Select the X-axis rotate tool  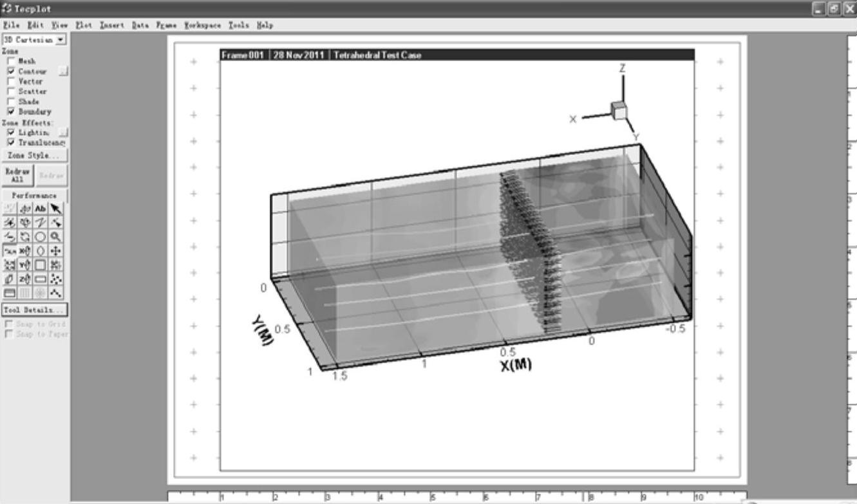tap(24, 250)
